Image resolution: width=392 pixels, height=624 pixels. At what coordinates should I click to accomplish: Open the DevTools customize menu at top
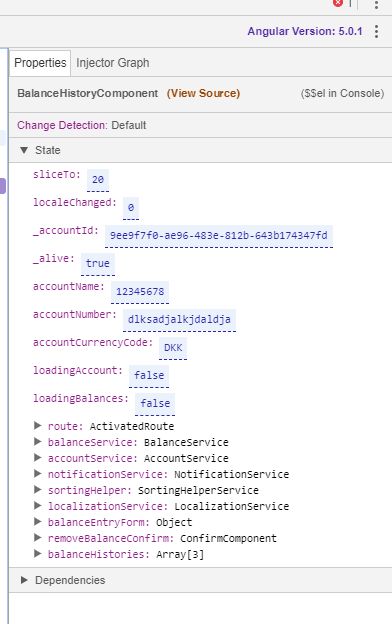click(376, 5)
